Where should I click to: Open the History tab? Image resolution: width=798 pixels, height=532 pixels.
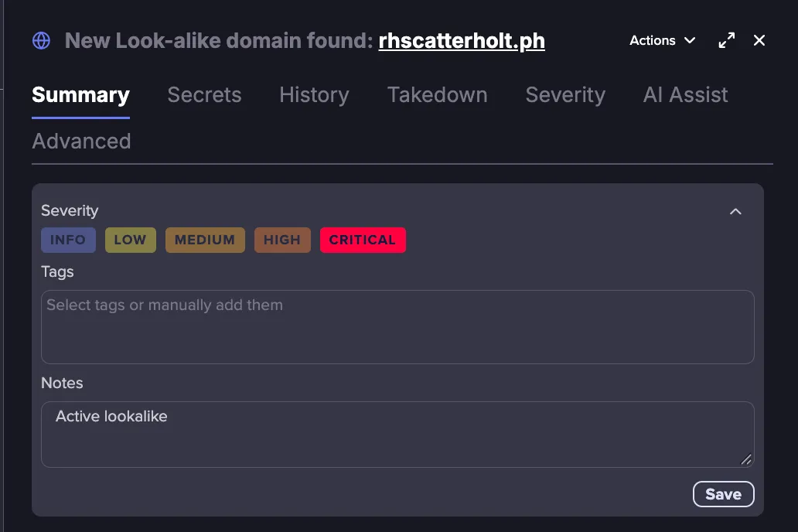(314, 94)
